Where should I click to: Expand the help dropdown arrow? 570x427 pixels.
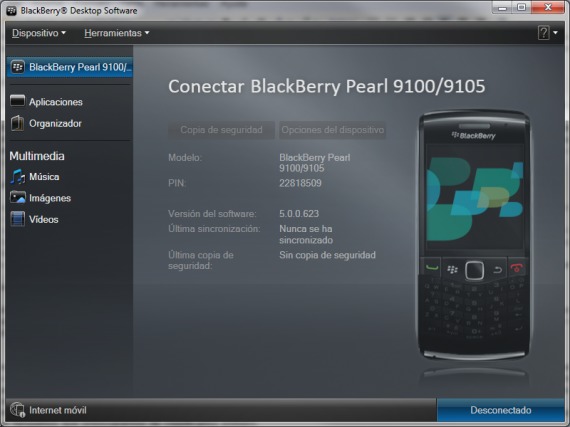point(555,33)
